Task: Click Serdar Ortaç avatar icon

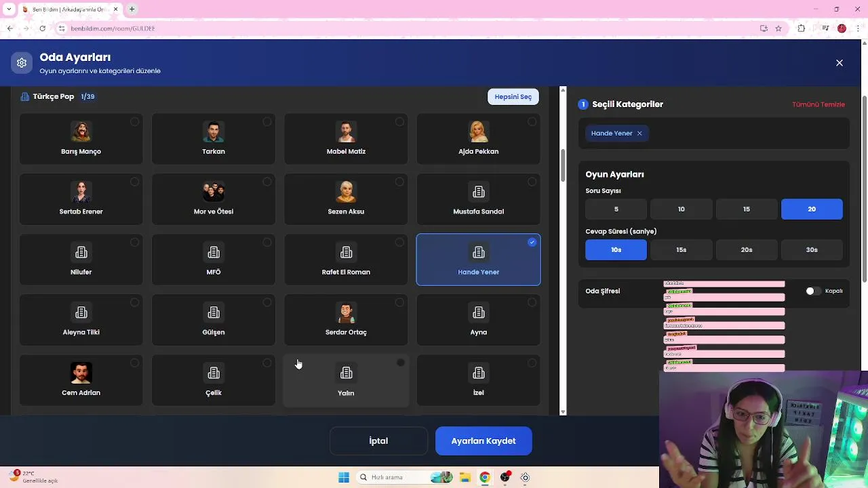Action: click(346, 312)
